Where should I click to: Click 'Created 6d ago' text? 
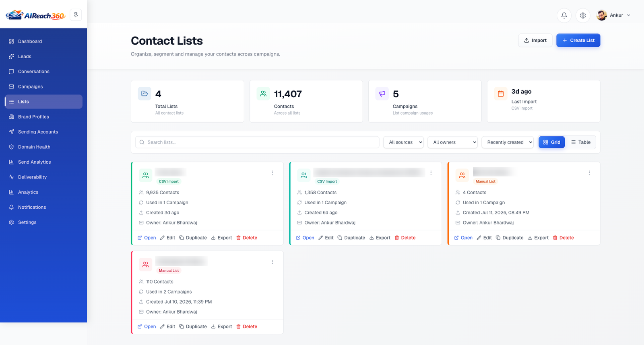point(321,213)
